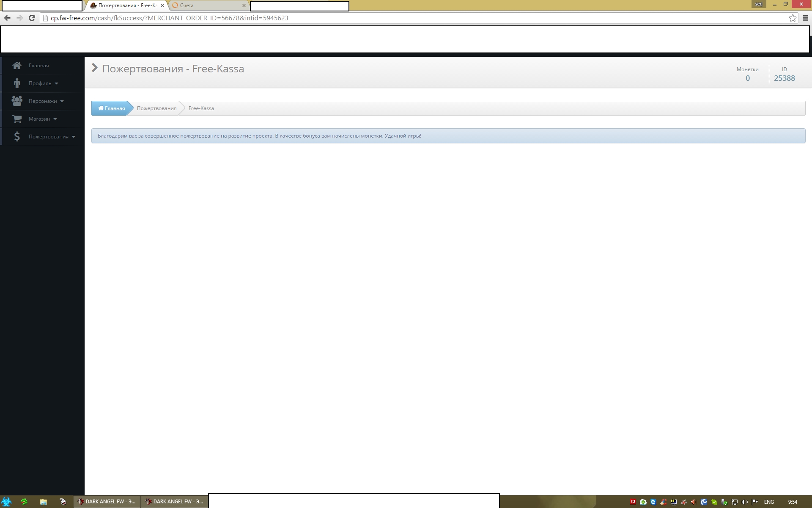Click the ID number 25388

coord(785,78)
